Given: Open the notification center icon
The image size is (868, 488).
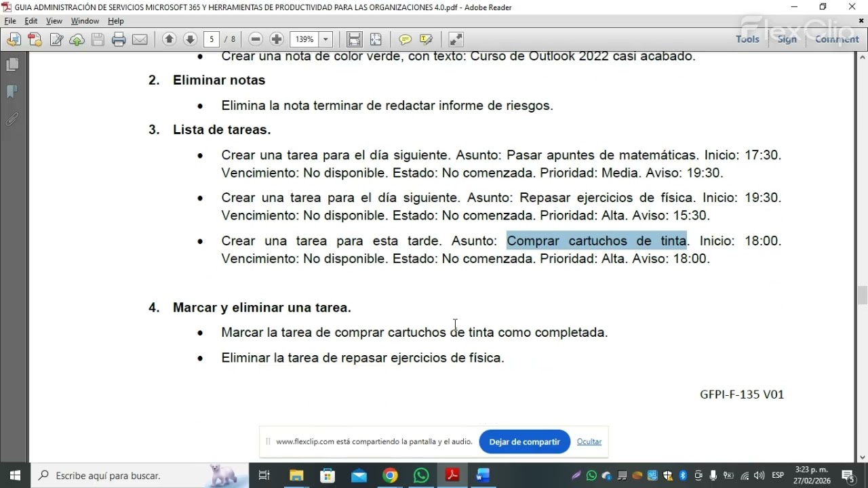Looking at the screenshot, I should (x=847, y=475).
